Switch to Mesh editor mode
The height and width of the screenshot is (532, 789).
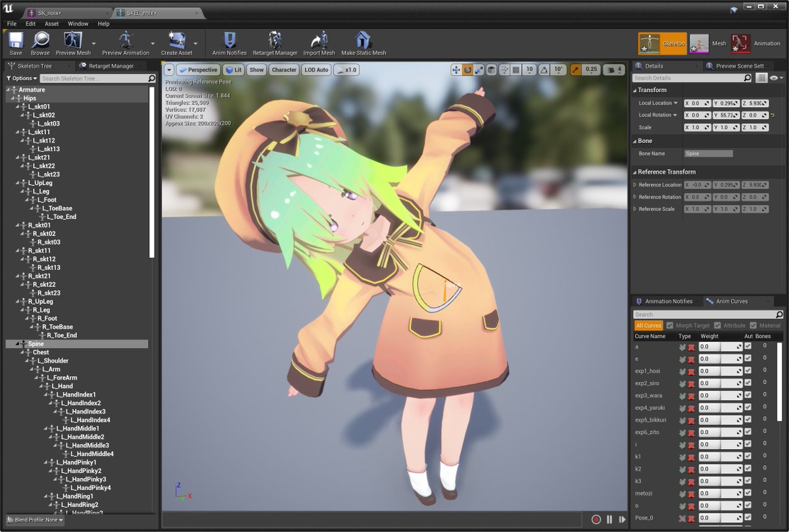(709, 43)
